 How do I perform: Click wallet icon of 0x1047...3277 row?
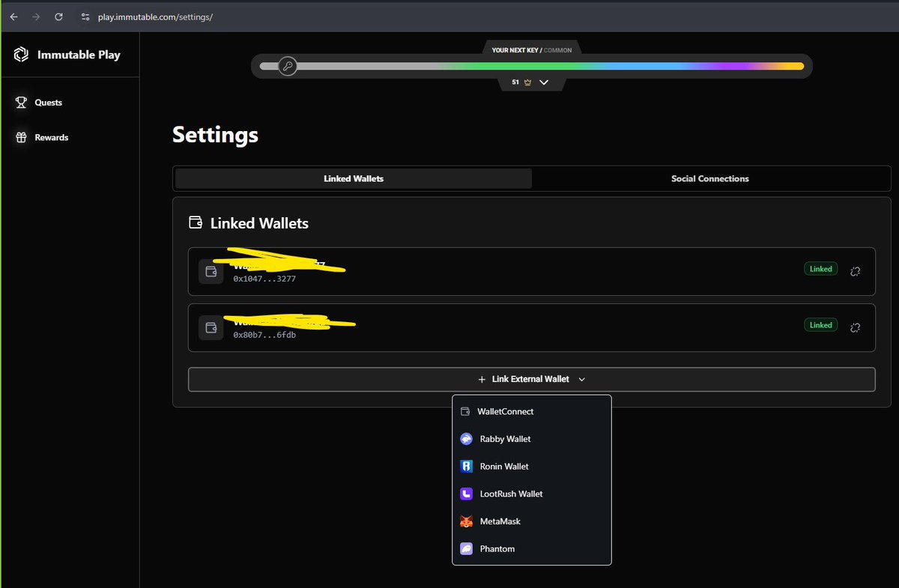(x=211, y=271)
